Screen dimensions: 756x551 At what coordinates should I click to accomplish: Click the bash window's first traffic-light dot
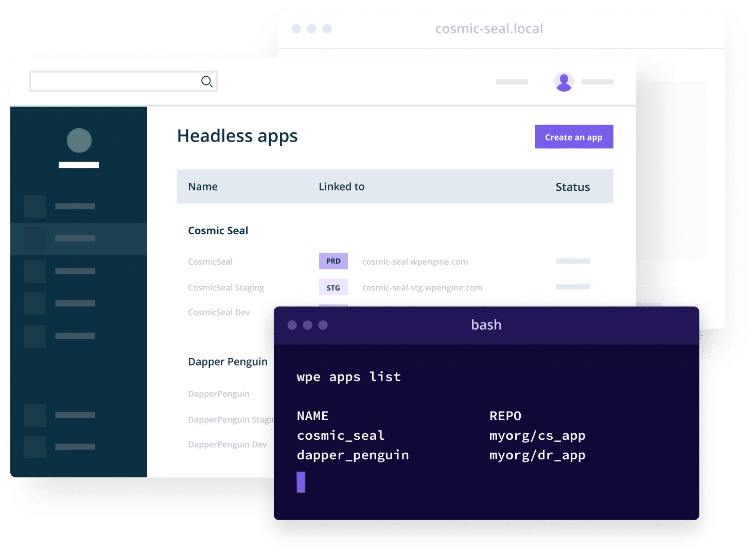292,325
